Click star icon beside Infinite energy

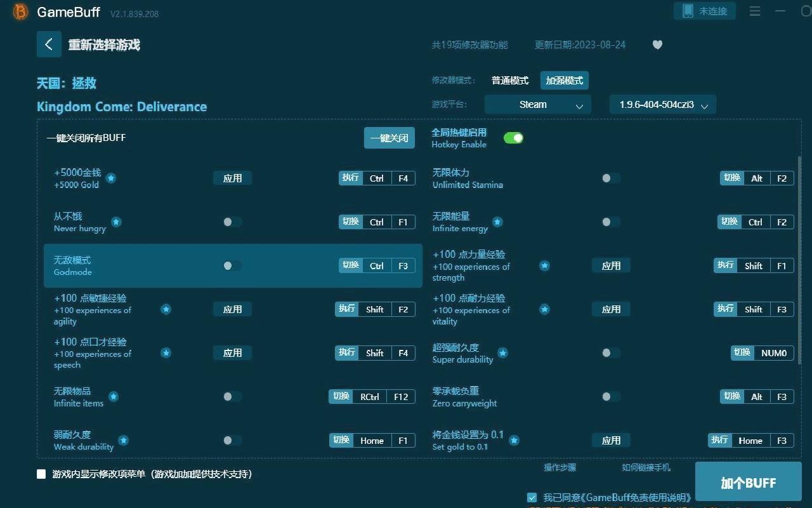(497, 222)
